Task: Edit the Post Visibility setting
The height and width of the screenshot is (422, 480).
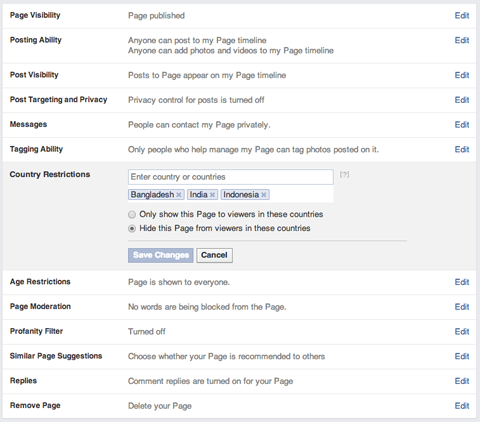Action: 462,75
